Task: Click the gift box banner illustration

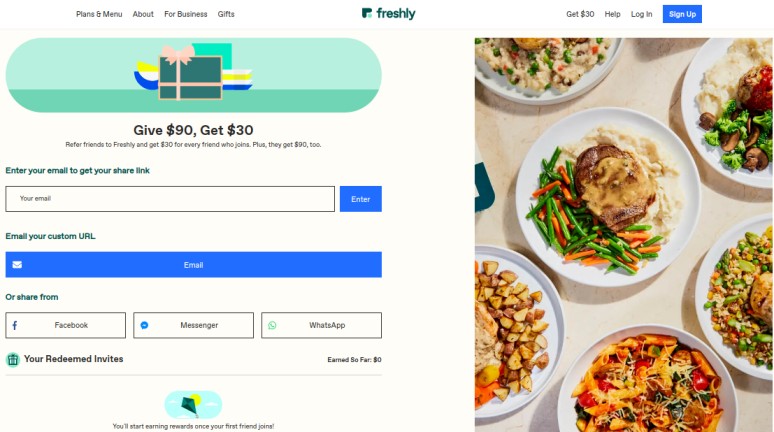Action: [194, 75]
